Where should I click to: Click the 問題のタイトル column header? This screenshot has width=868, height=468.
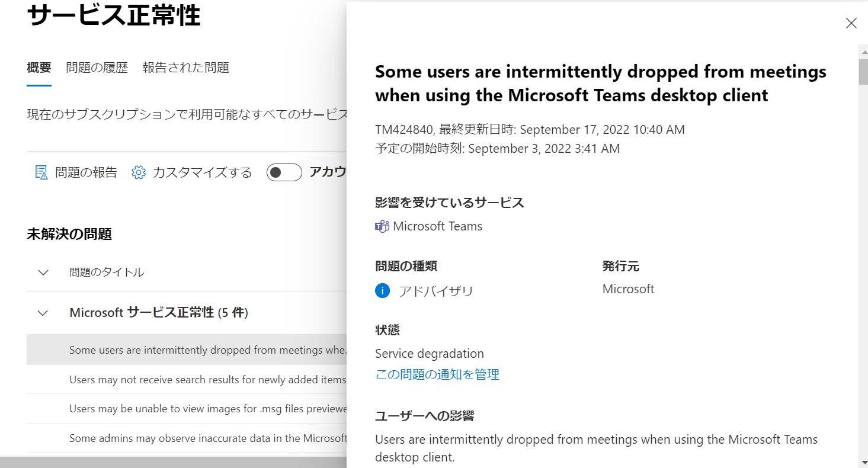pos(107,273)
